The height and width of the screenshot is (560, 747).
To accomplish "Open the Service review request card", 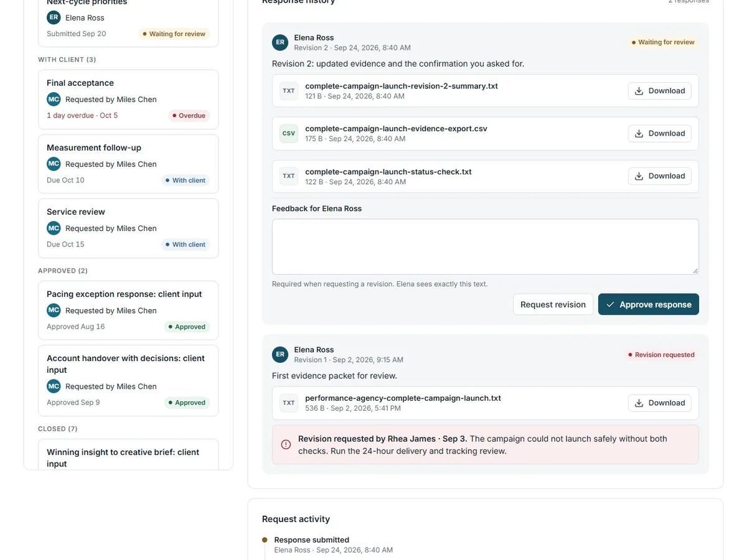I will pos(128,228).
